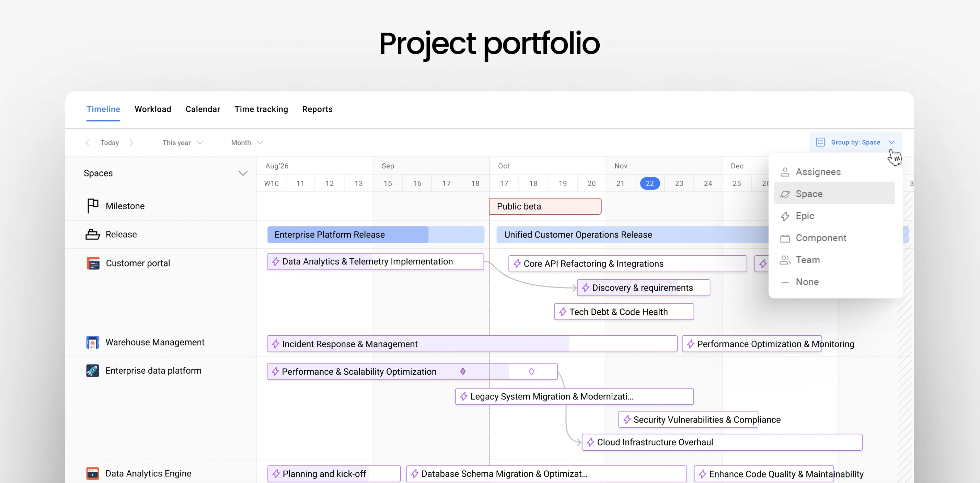Open Incident Response & Management epic bar
The width and height of the screenshot is (980, 483).
[472, 344]
